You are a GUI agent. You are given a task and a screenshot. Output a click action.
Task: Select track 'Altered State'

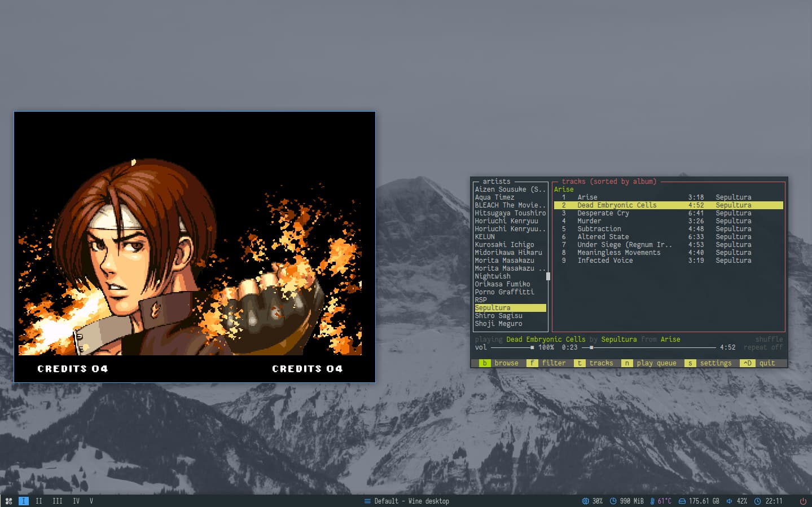tap(669, 237)
